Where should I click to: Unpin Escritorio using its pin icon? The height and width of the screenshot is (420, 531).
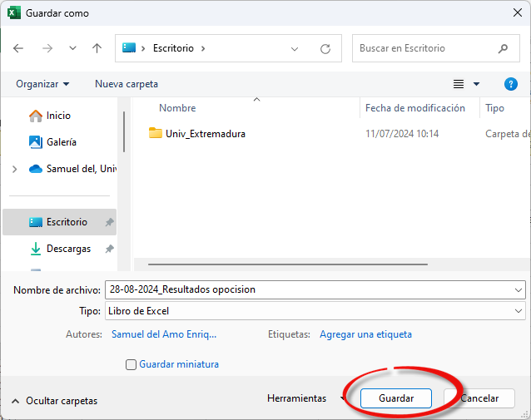pos(109,222)
